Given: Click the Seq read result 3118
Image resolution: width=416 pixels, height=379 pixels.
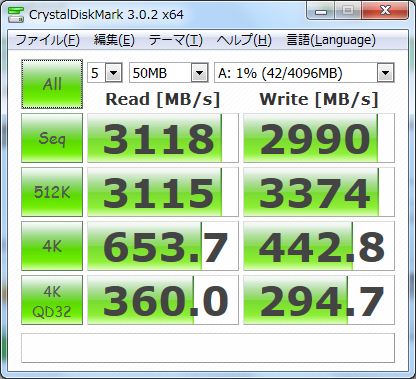Looking at the screenshot, I should point(163,138).
